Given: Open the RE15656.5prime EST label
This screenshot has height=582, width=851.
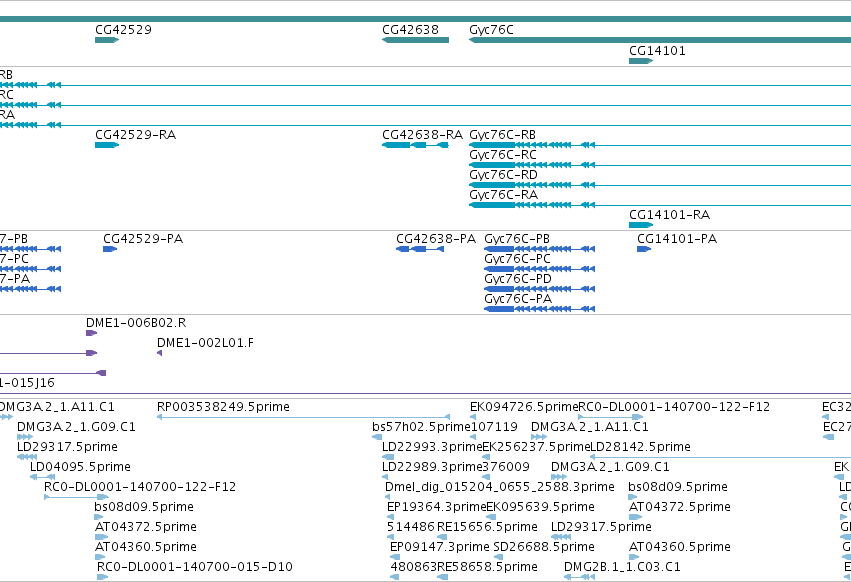Looking at the screenshot, I should 487,528.
